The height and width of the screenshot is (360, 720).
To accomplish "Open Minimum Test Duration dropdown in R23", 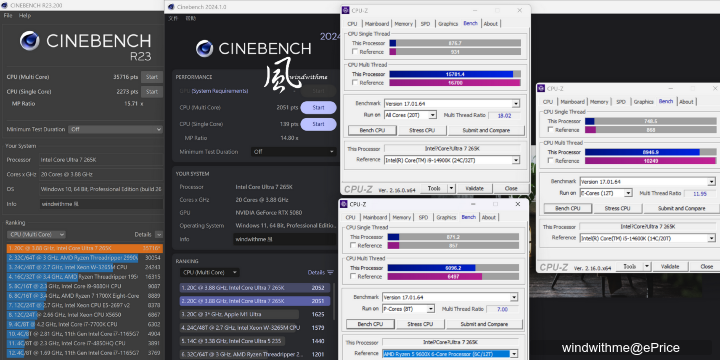I will pyautogui.click(x=115, y=129).
